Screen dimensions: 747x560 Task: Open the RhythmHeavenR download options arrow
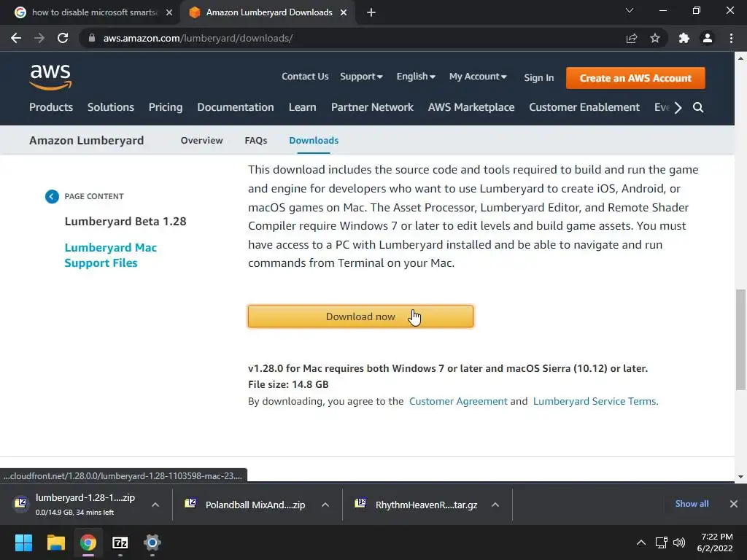point(495,505)
